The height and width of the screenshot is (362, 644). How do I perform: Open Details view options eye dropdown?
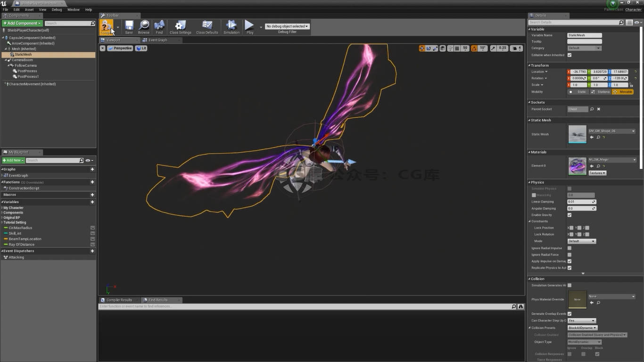[x=637, y=22]
